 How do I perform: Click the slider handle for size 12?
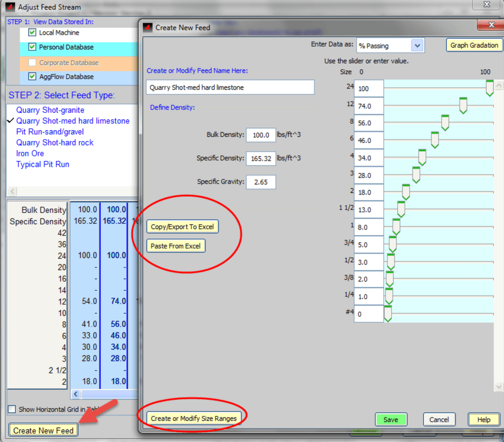point(463,105)
